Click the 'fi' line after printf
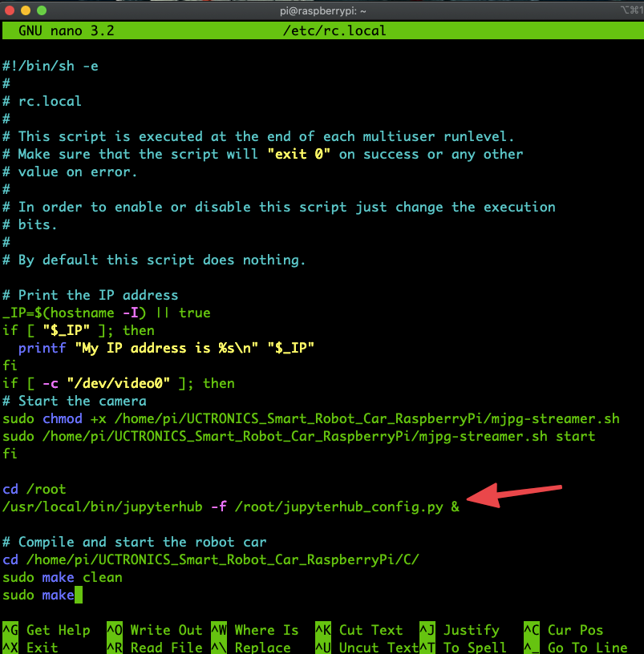 [x=10, y=365]
